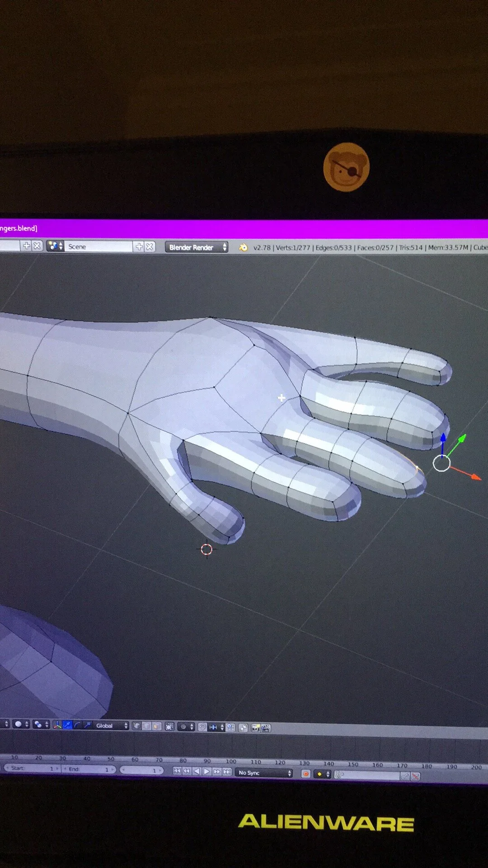Open the scene browse icon dropdown
This screenshot has height=868, width=488.
point(55,246)
